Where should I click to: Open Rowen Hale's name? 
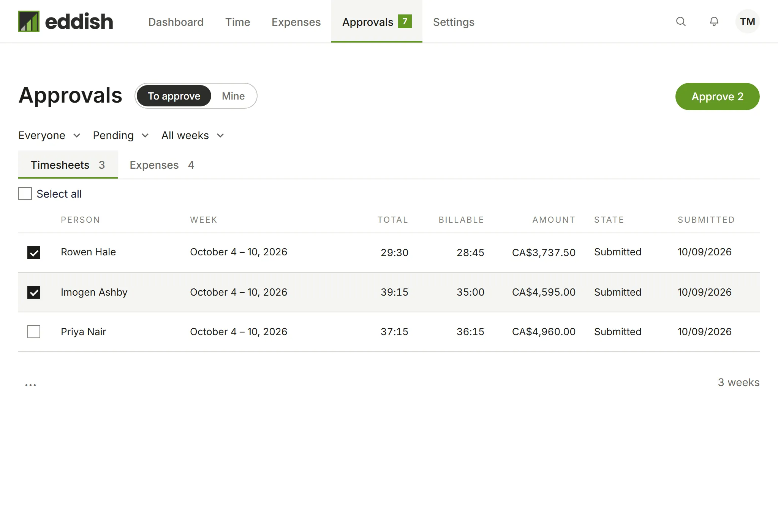(x=88, y=252)
